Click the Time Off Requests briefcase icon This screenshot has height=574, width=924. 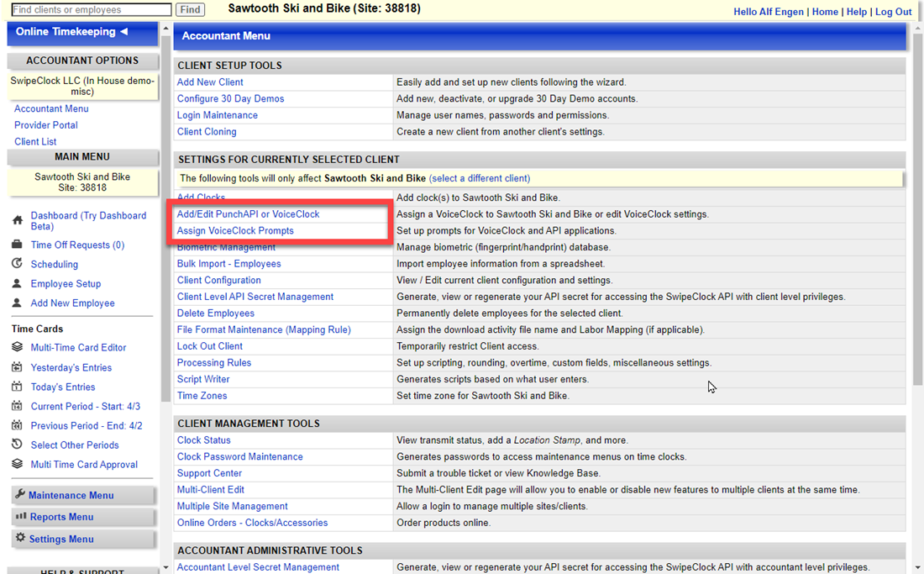(17, 244)
